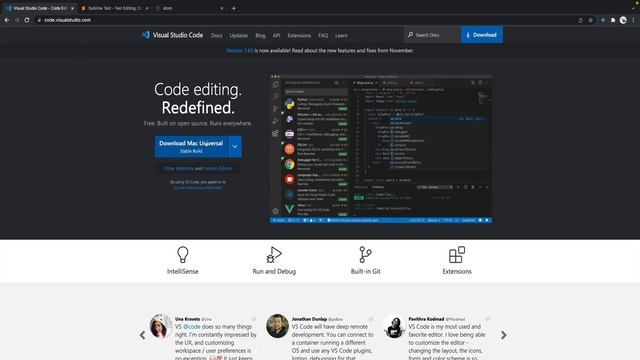Click Jonathan Dunlap's profile photo
640x360 pixels.
tap(278, 326)
